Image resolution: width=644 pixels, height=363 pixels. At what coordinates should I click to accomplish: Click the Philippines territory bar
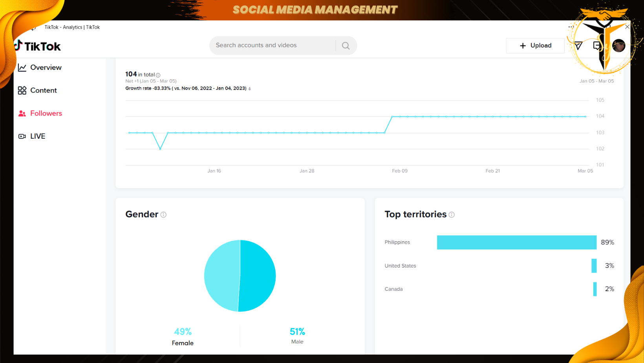517,242
